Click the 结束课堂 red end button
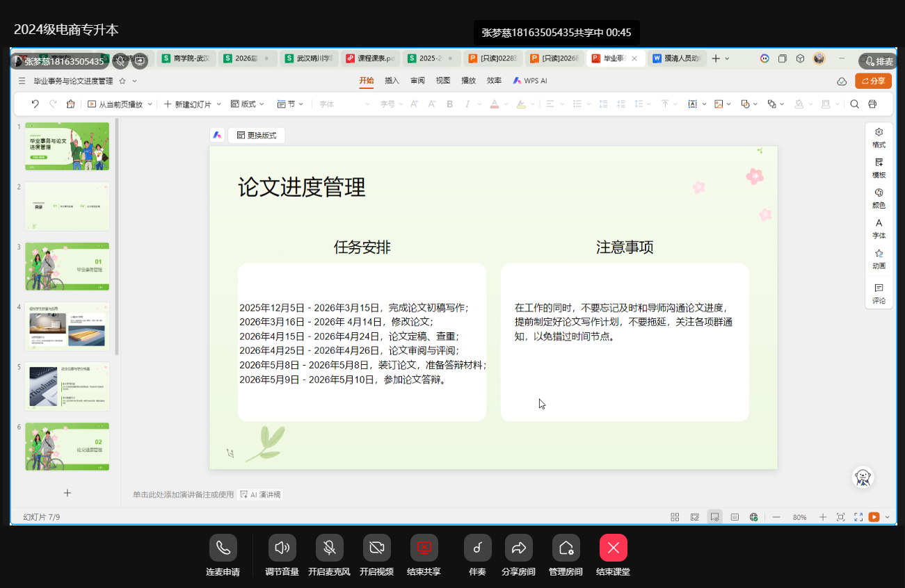Image resolution: width=905 pixels, height=588 pixels. click(613, 548)
